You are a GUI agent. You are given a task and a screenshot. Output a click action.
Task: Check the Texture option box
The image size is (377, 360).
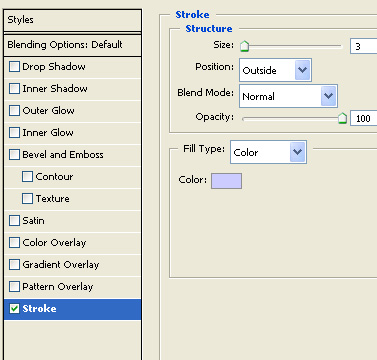[x=27, y=199]
